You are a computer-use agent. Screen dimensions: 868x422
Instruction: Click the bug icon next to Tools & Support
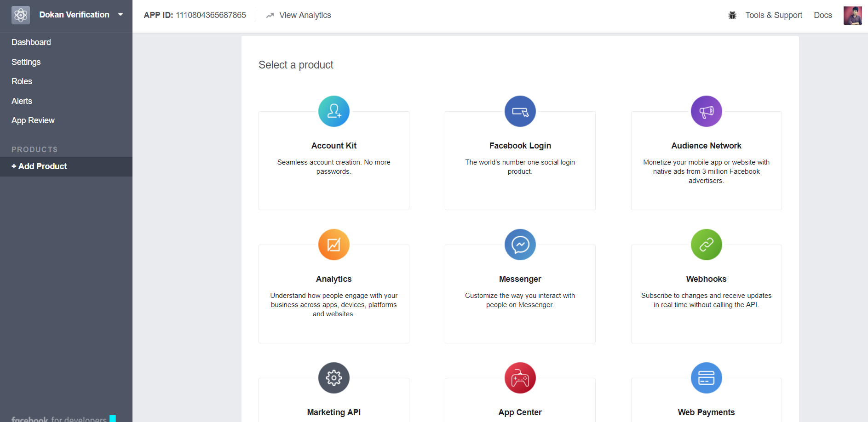coord(732,15)
